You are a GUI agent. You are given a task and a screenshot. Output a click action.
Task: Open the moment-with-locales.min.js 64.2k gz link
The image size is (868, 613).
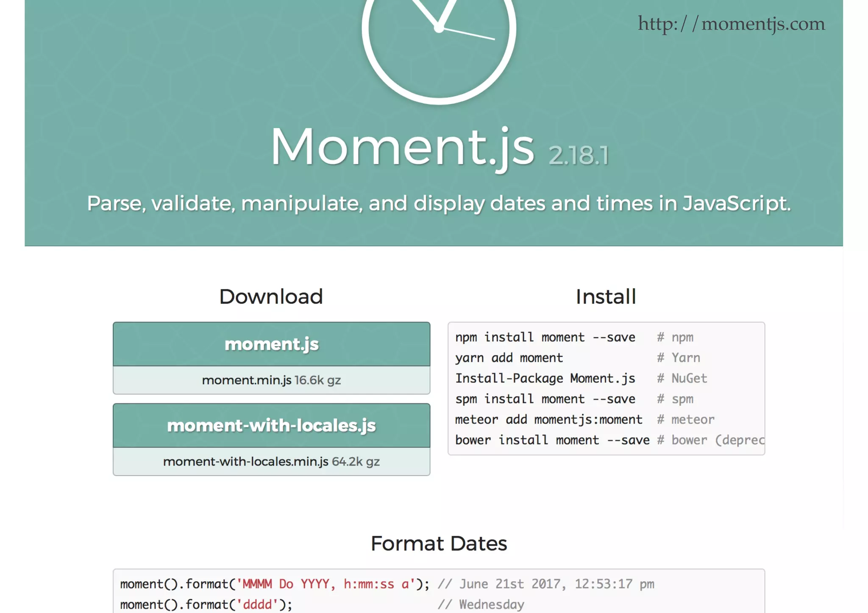click(271, 461)
